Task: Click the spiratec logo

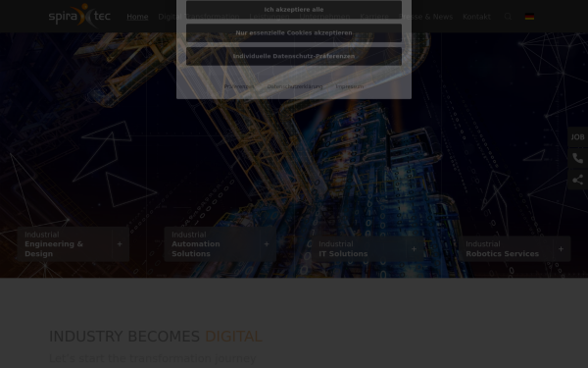Action: pos(79,16)
